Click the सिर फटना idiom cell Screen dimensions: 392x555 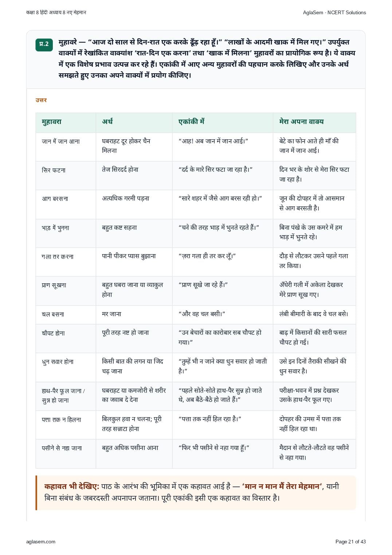click(x=66, y=175)
